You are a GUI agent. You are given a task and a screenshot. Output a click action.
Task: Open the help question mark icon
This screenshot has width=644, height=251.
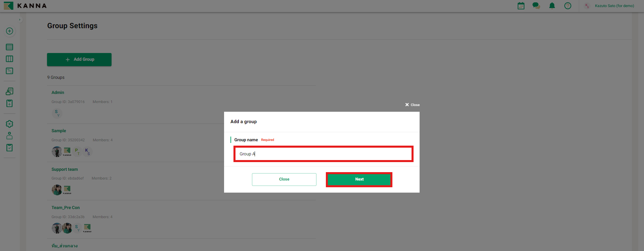[x=568, y=6]
